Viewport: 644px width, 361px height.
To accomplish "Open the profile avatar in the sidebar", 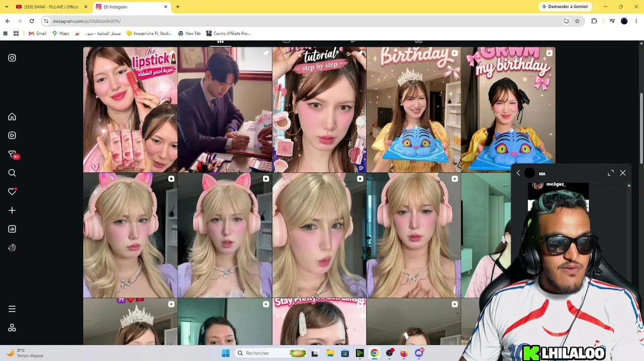I will click(x=12, y=248).
